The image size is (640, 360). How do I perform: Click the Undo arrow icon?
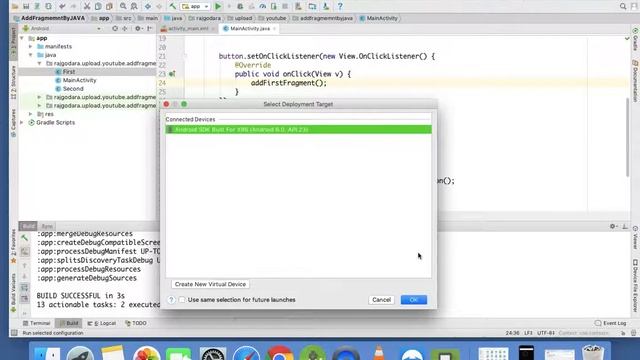[62, 6]
